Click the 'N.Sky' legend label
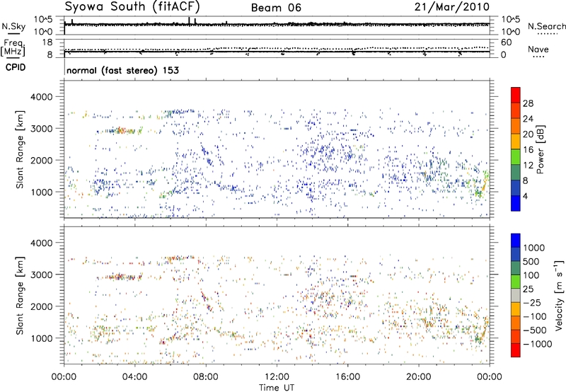This screenshot has width=566, height=392. click(x=13, y=26)
